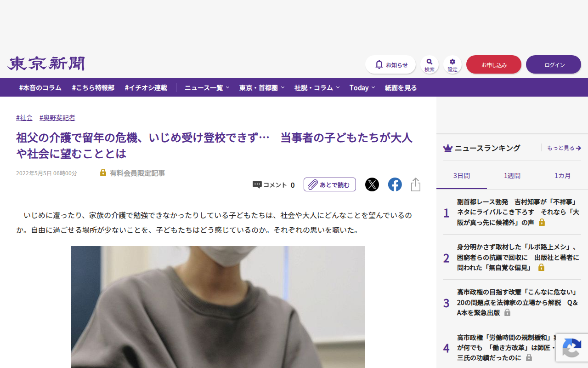Click the article date 2022年5月5日 06時00分

click(46, 173)
